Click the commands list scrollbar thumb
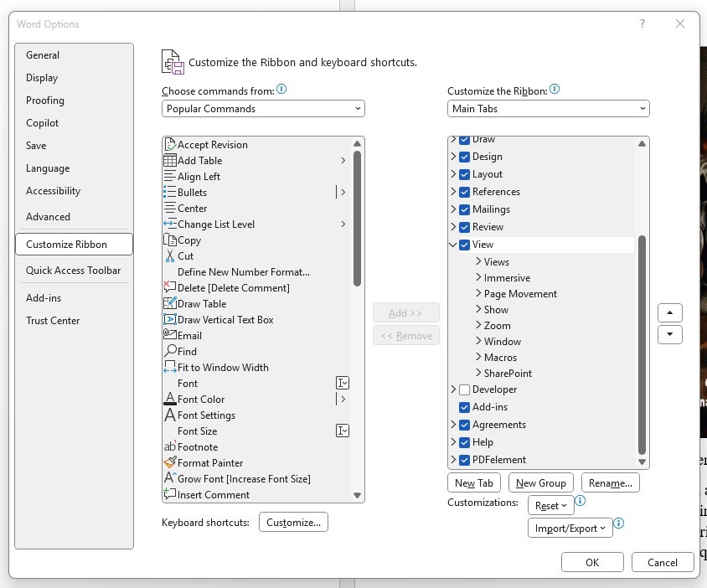This screenshot has width=707, height=588. [x=357, y=219]
